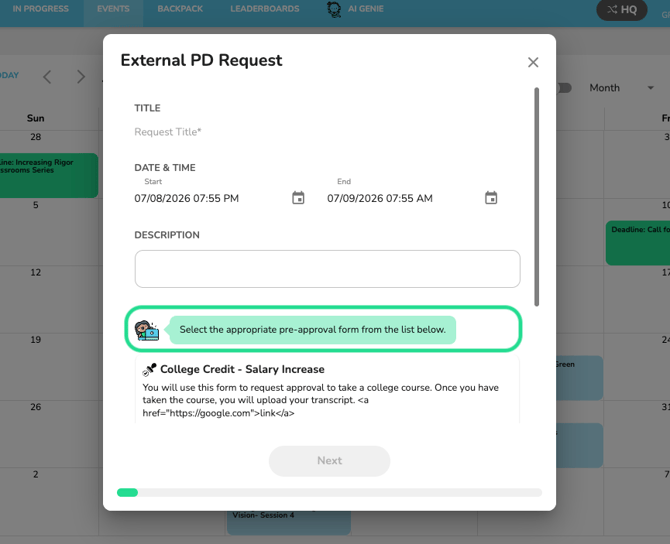The height and width of the screenshot is (544, 670).
Task: Click the HQ shuffle button
Action: coord(622,9)
